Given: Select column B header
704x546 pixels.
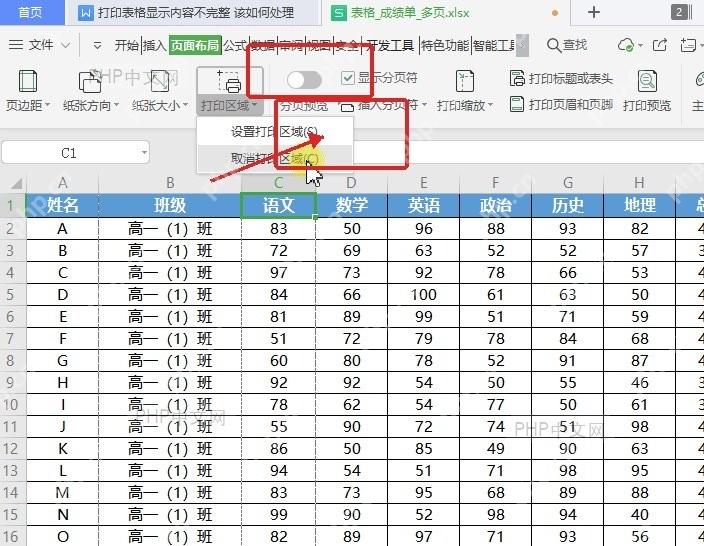Looking at the screenshot, I should (170, 183).
